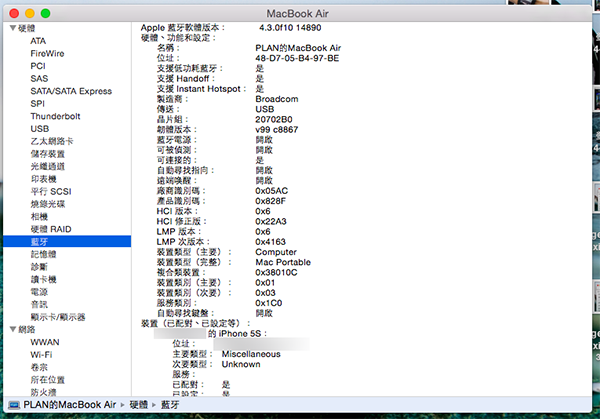Open WWAN in the network section

click(45, 341)
